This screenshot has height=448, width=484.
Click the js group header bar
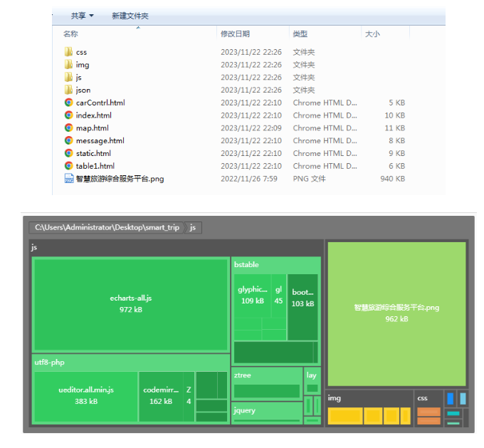[x=177, y=247]
